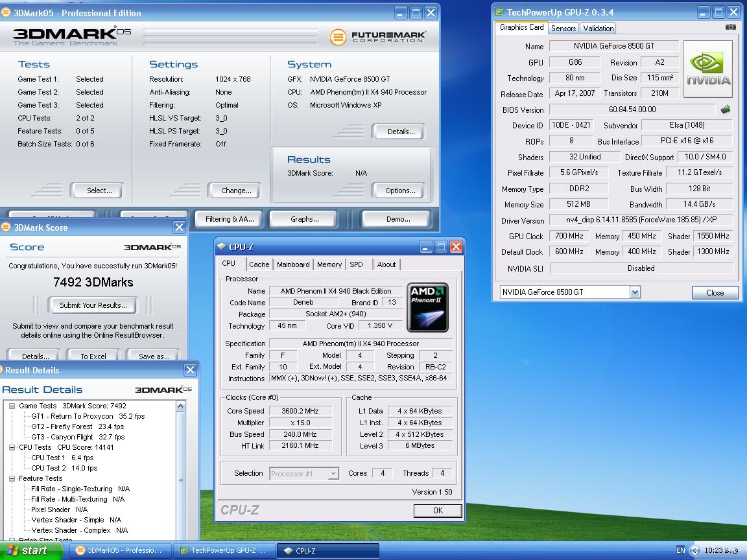
Task: Select the CPU Test 1 row
Action: click(62, 458)
